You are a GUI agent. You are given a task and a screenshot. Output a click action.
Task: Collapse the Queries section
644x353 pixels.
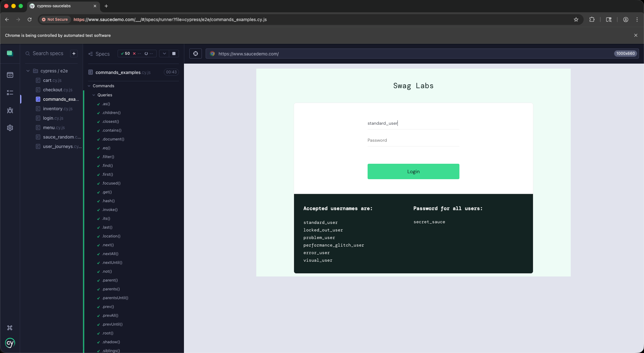[93, 95]
